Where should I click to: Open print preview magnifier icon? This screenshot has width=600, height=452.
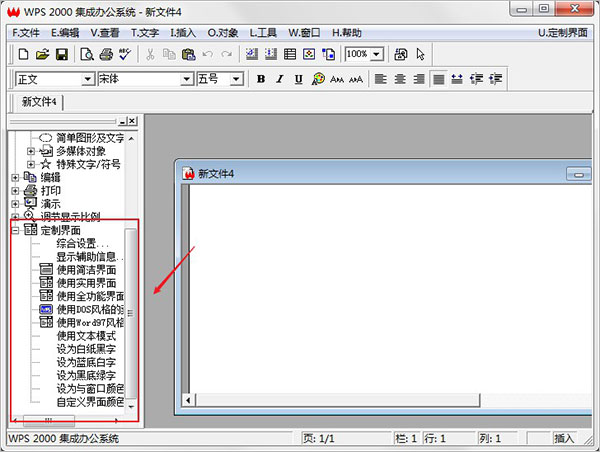coord(87,54)
